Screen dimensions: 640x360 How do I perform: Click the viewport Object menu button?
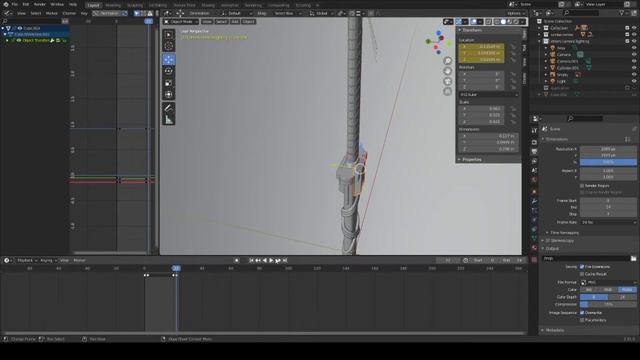tap(248, 22)
